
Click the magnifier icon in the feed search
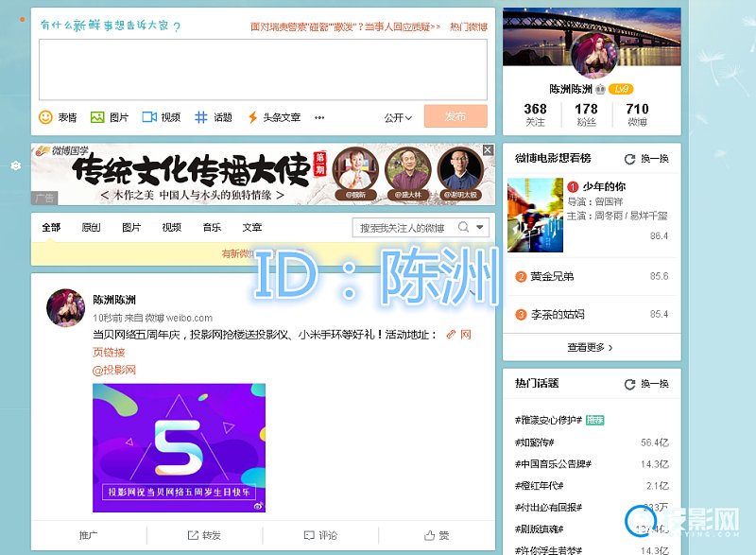pyautogui.click(x=463, y=227)
